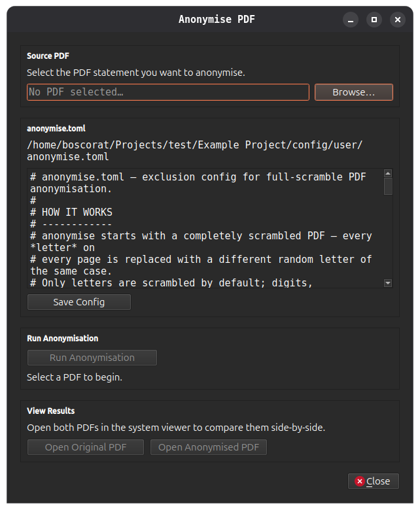The image size is (420, 510).
Task: Click the 'Select a PDF to begin.' status text
Action: (x=75, y=377)
